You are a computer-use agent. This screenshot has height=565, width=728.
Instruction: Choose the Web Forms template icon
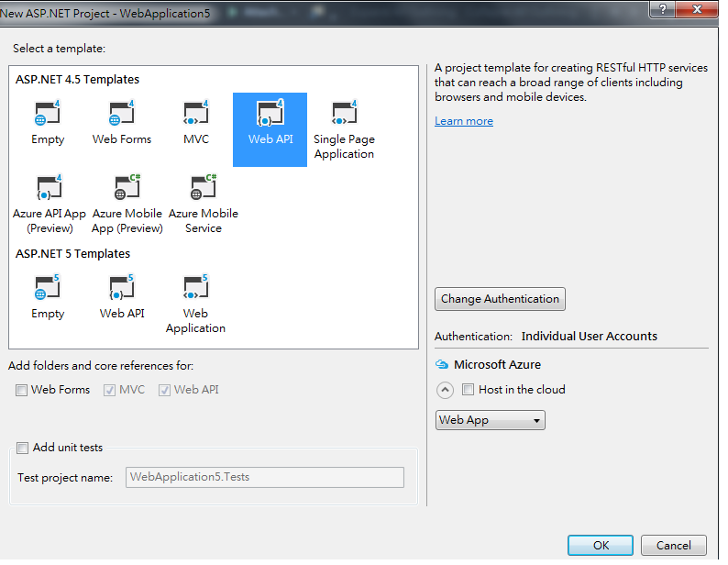tap(122, 113)
